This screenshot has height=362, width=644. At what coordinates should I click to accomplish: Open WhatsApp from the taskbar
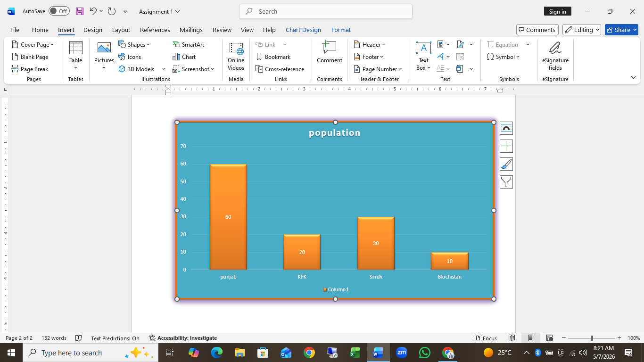point(425,353)
